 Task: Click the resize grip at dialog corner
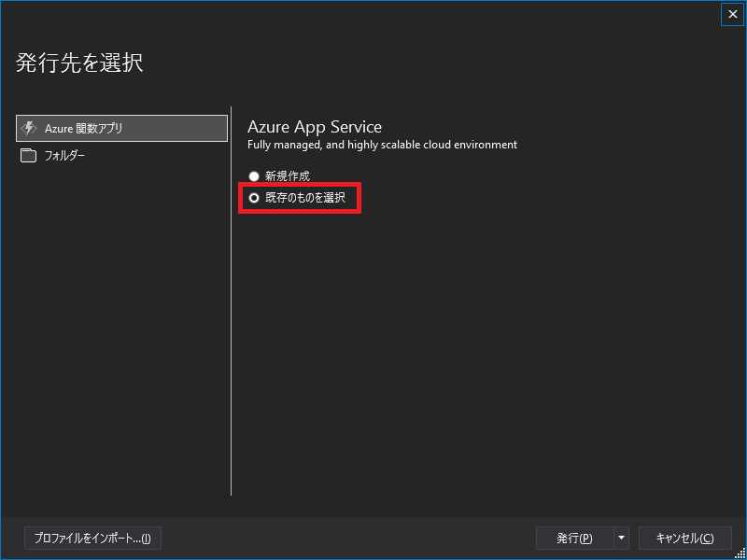(x=740, y=553)
